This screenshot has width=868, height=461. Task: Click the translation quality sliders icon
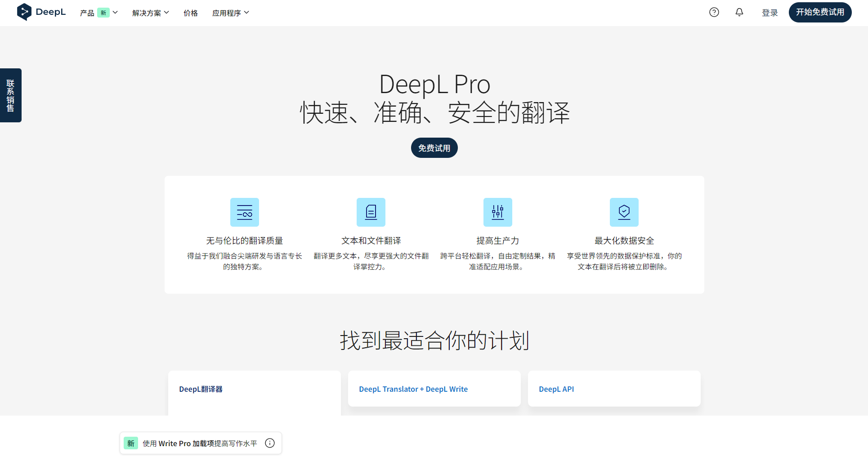(244, 212)
